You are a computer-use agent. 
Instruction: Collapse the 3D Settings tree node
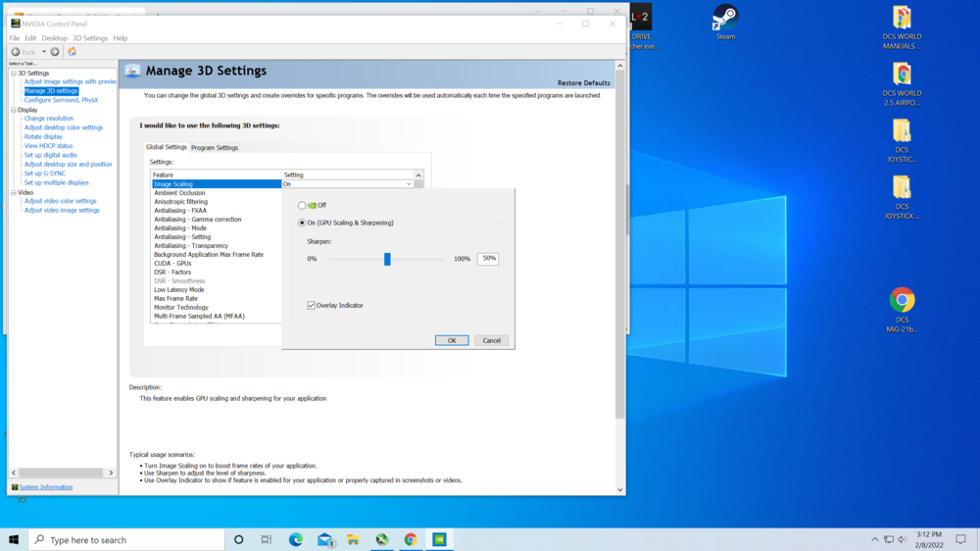[x=13, y=74]
